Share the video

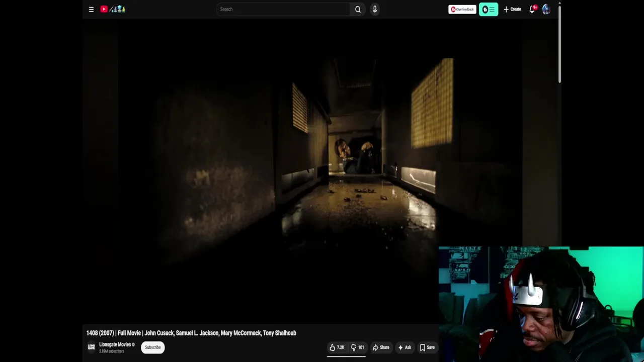(x=381, y=347)
